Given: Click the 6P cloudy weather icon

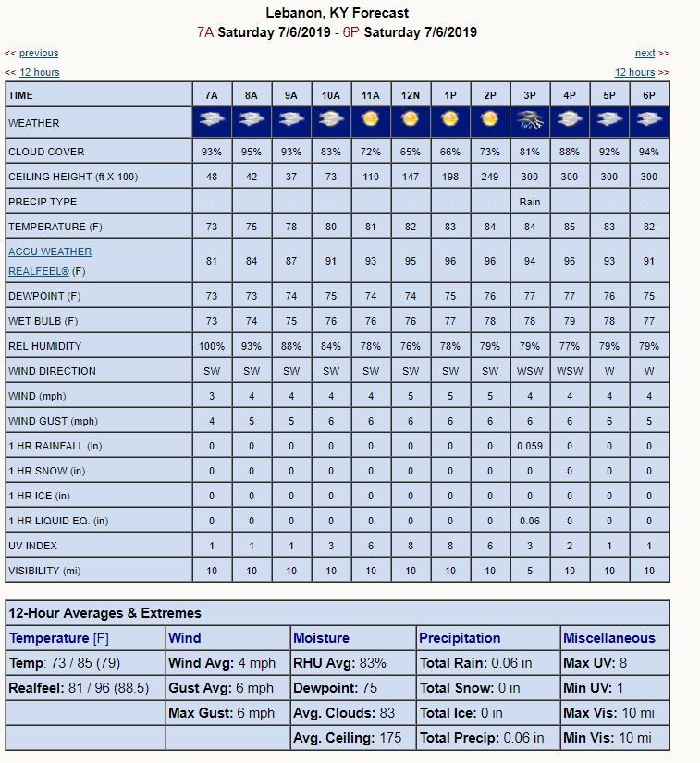Looking at the screenshot, I should (x=649, y=120).
